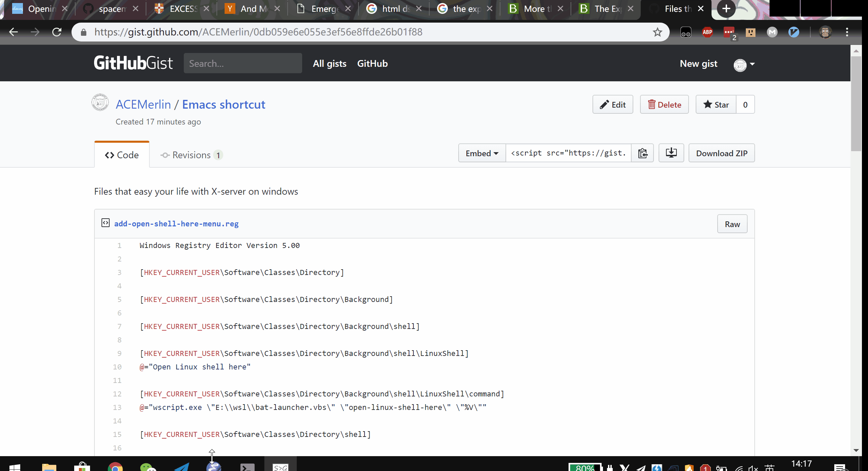Viewport: 868px width, 471px height.
Task: Click the save gist to computer icon
Action: (x=671, y=153)
